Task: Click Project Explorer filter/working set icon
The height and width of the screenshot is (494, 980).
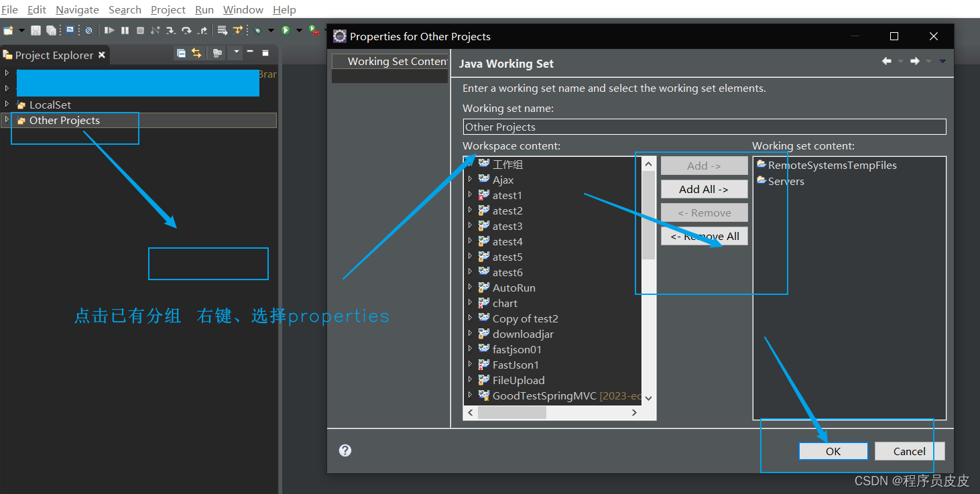Action: click(217, 53)
